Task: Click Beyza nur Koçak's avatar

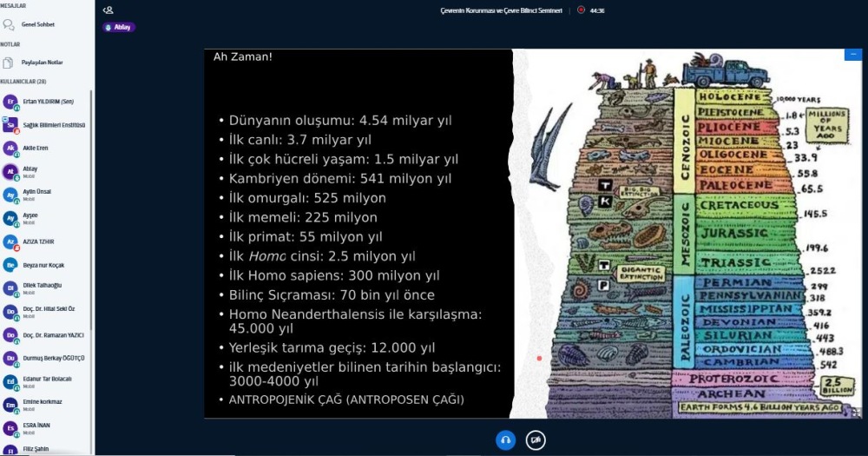Action: [10, 266]
